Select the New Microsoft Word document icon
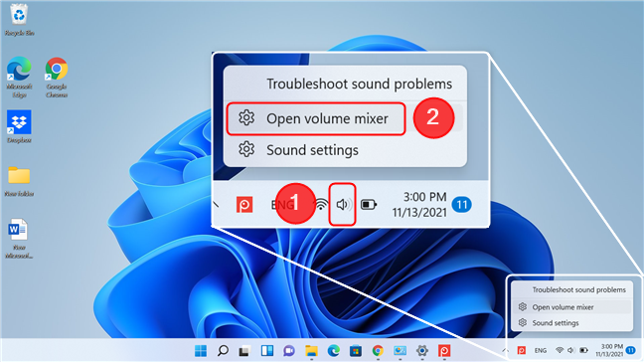644x362 pixels. click(x=19, y=239)
